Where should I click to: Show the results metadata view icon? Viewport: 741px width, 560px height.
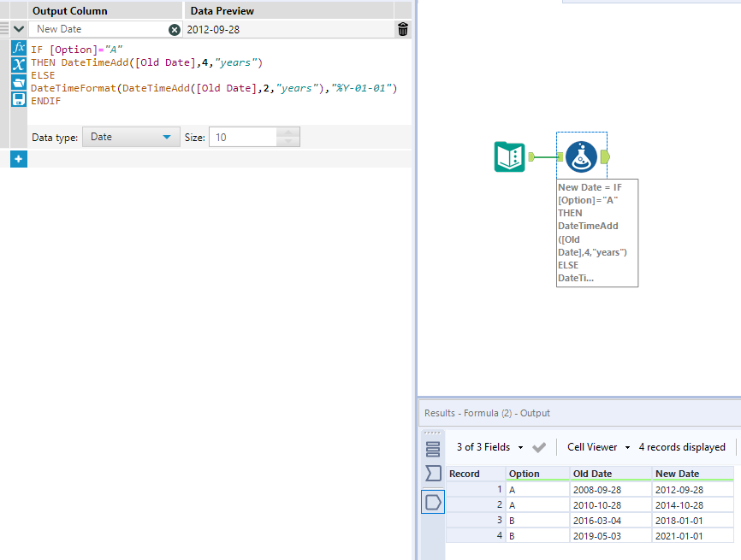[433, 449]
